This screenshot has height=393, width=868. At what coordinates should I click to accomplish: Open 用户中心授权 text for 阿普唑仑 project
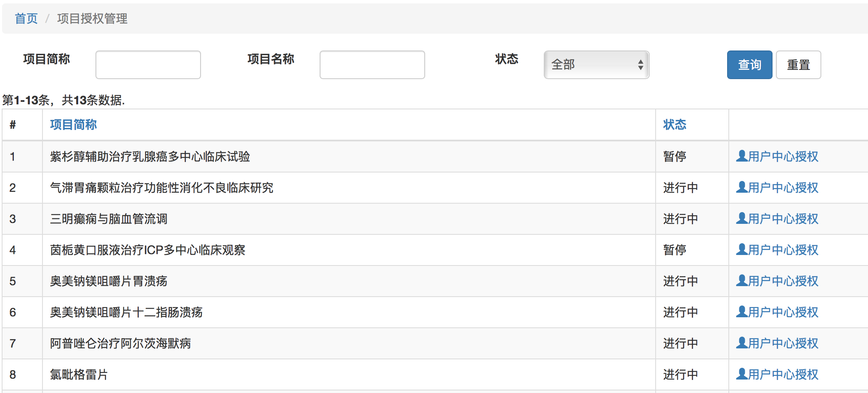pos(783,343)
